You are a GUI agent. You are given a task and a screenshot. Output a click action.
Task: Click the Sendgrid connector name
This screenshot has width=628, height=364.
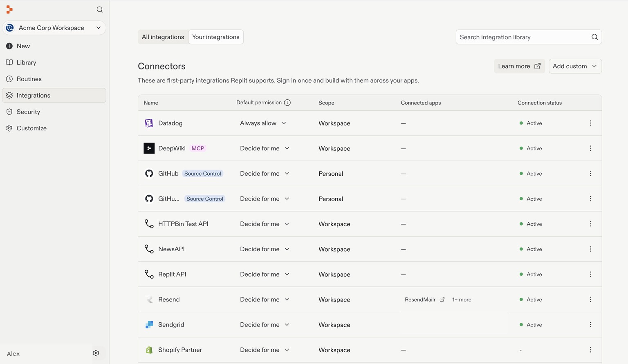171,325
